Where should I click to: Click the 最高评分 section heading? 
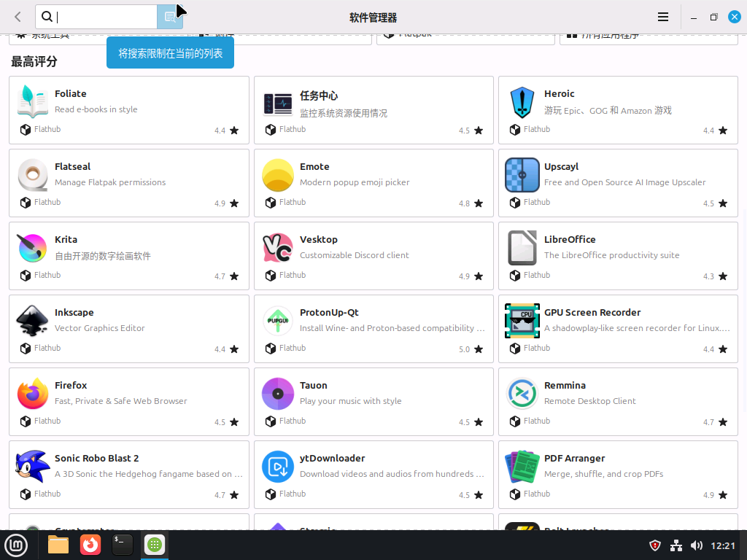click(34, 61)
